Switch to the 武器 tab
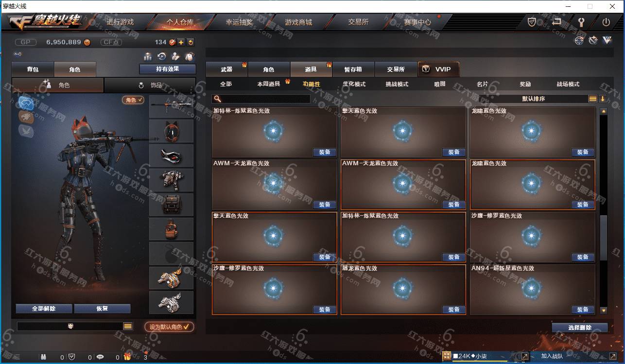625x364 pixels. [226, 69]
